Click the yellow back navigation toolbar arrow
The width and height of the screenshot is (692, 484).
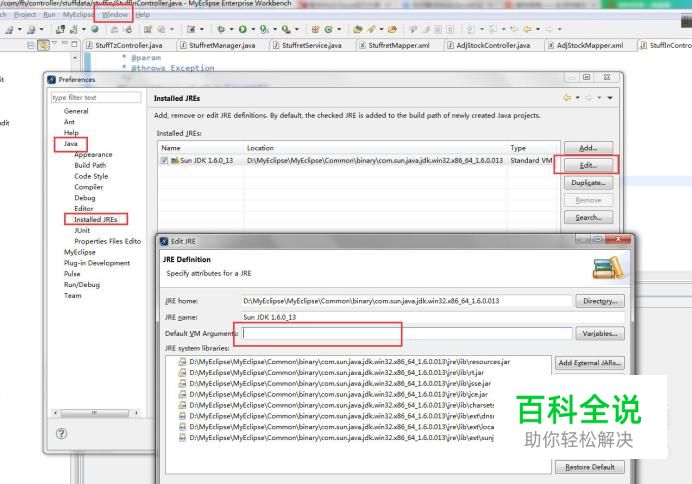tap(527, 29)
